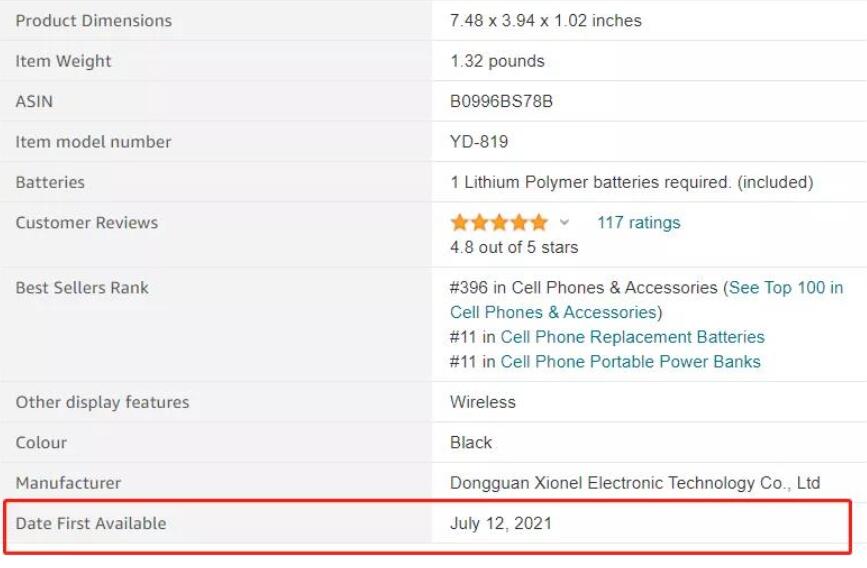The width and height of the screenshot is (867, 568).
Task: Select the 7.48 x 3.94 x 1.02 inches value
Action: (546, 20)
